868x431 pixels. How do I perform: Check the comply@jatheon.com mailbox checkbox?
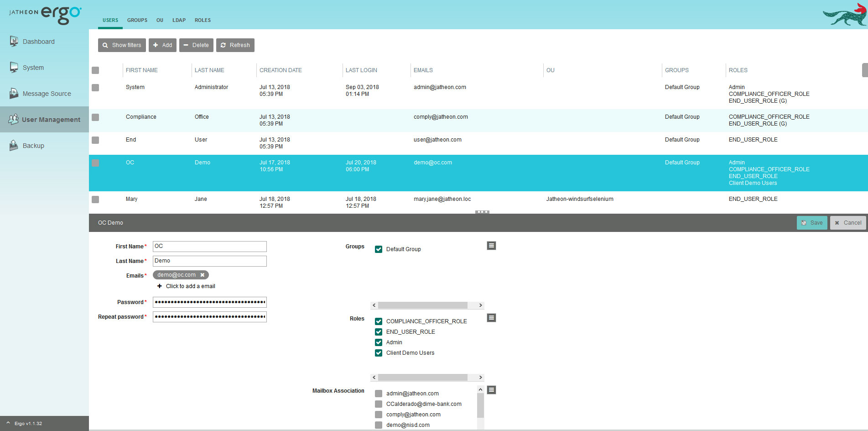(x=379, y=415)
